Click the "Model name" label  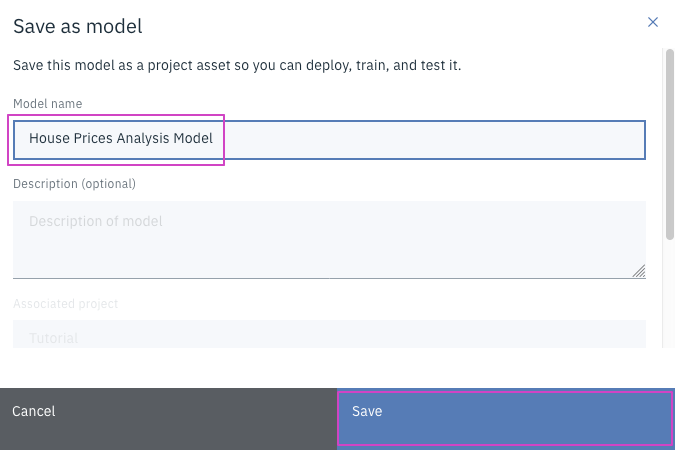(x=48, y=104)
